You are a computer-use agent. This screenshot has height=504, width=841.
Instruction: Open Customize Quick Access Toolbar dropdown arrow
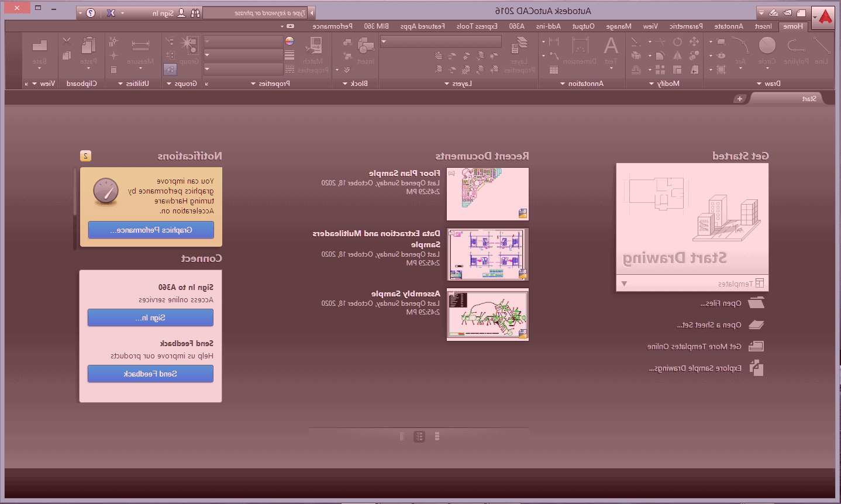click(x=761, y=12)
